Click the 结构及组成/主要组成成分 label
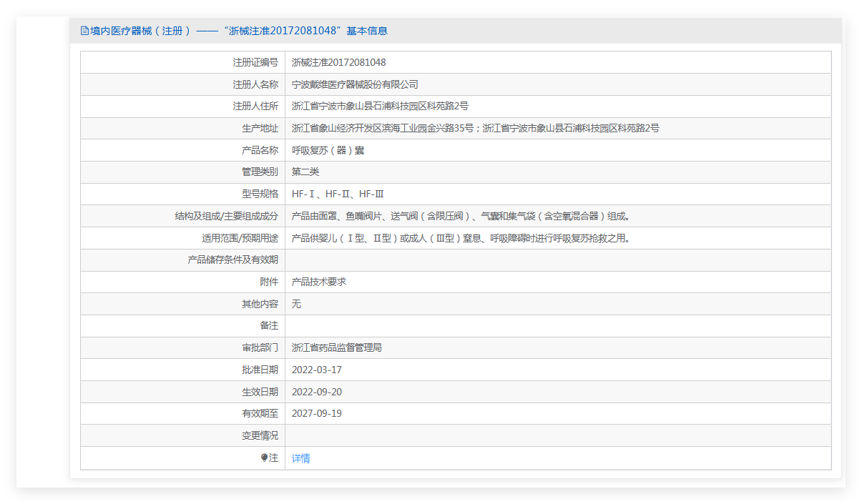862x504 pixels. tap(227, 216)
